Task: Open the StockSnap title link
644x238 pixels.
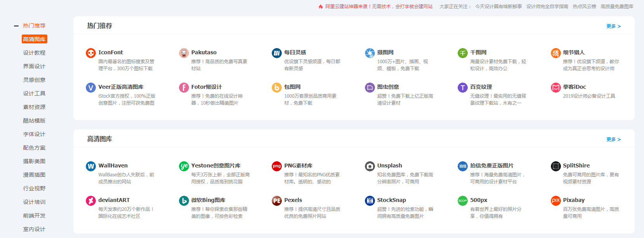Action: point(392,200)
